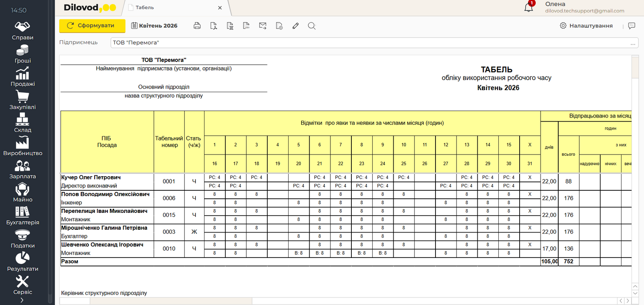Select employee Мірошніченко Галина Петрівна
The width and height of the screenshot is (644, 305).
(x=104, y=228)
